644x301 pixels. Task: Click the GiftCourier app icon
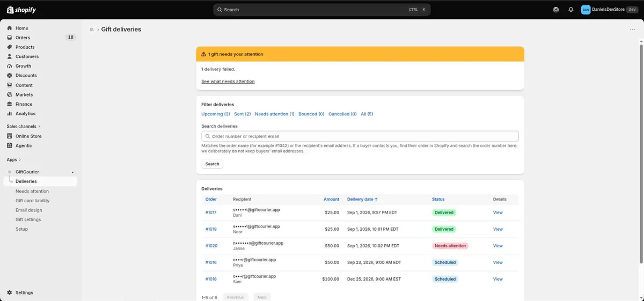(x=10, y=172)
